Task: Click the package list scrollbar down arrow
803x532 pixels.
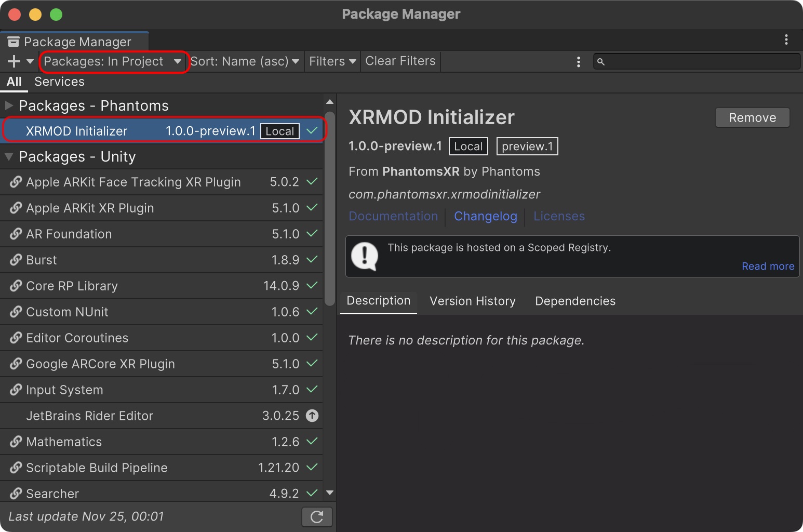Action: (x=330, y=493)
